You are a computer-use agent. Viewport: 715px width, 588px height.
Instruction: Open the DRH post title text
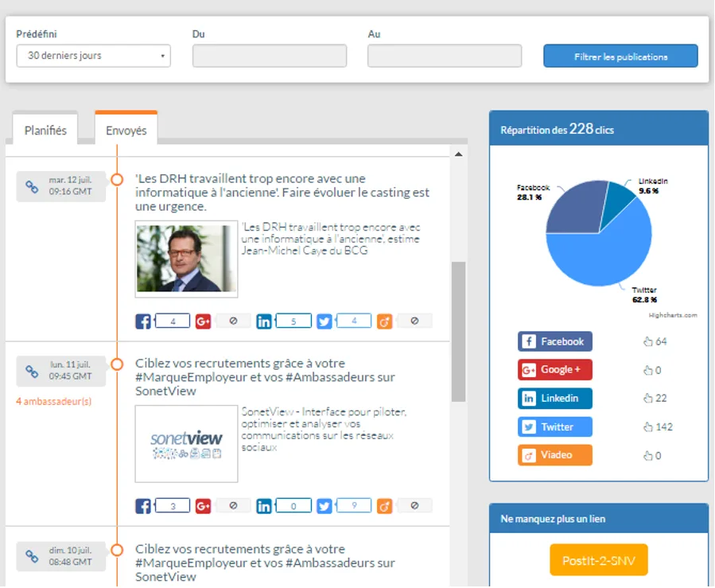[x=282, y=193]
